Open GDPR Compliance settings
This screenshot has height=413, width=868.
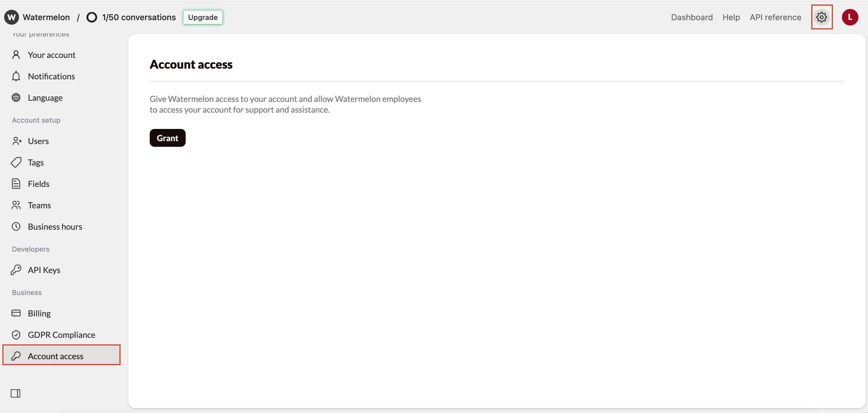coord(61,335)
